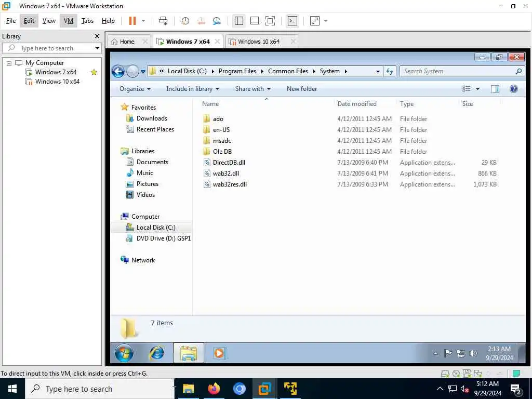Click the favorite star beside Windows 7 x64
The width and height of the screenshot is (532, 399).
click(94, 72)
